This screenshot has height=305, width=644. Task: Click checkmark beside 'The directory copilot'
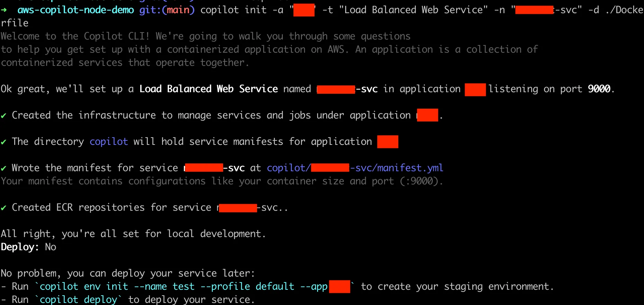tap(3, 142)
